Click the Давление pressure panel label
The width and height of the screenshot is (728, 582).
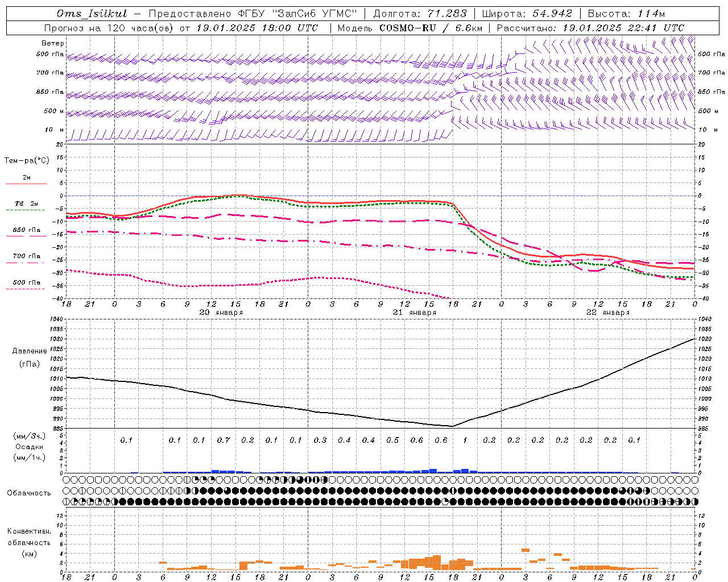click(x=30, y=351)
